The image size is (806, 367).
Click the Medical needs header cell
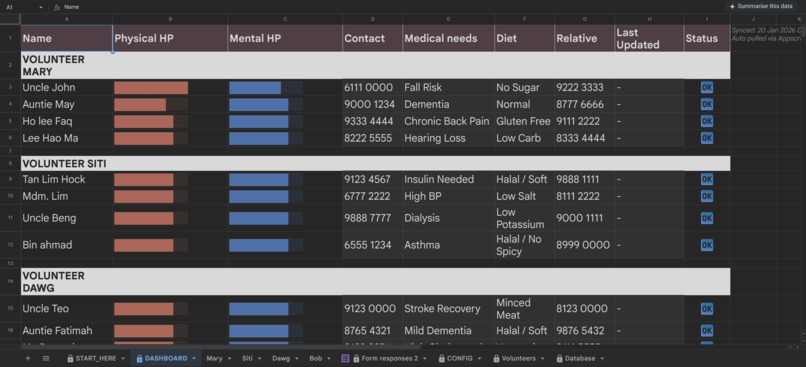pos(448,38)
